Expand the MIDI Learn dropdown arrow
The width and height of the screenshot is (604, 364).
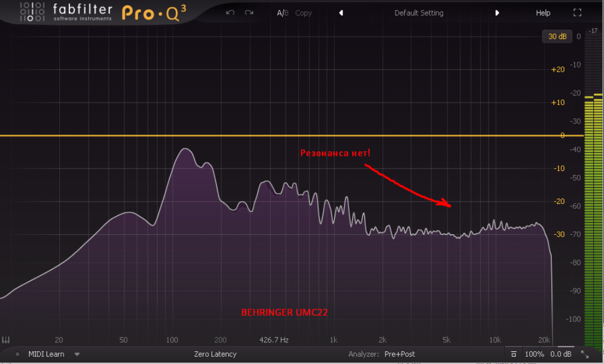(x=77, y=354)
